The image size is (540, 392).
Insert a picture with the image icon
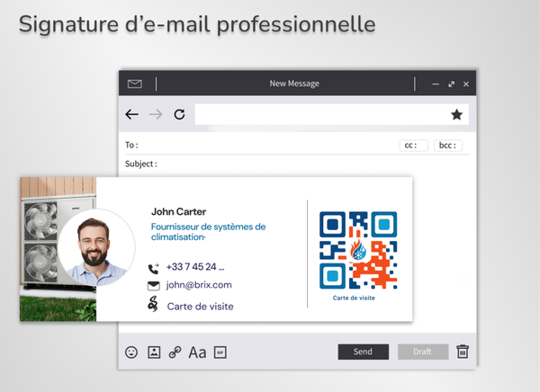[154, 352]
